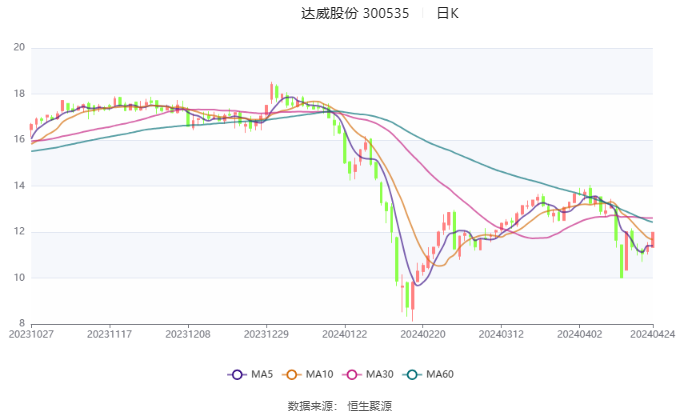Click x-axis date label 20231117
680x413 pixels.
click(109, 334)
